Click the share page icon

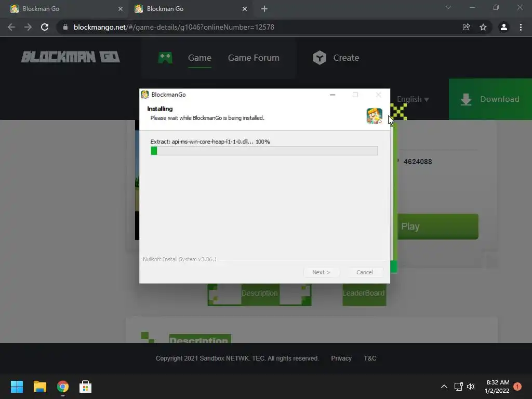pos(466,27)
